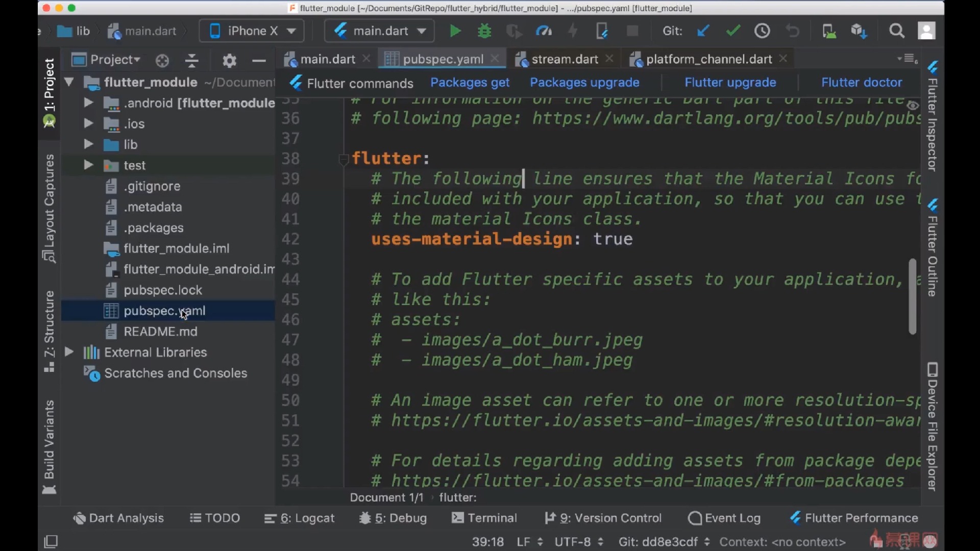Revert changes with undo arrow
Image resolution: width=980 pixels, height=551 pixels.
point(792,31)
